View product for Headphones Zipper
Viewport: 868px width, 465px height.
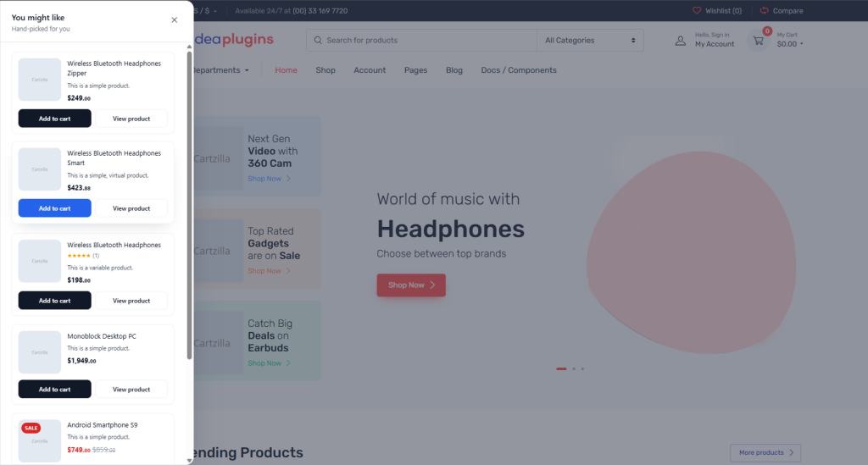coord(131,119)
